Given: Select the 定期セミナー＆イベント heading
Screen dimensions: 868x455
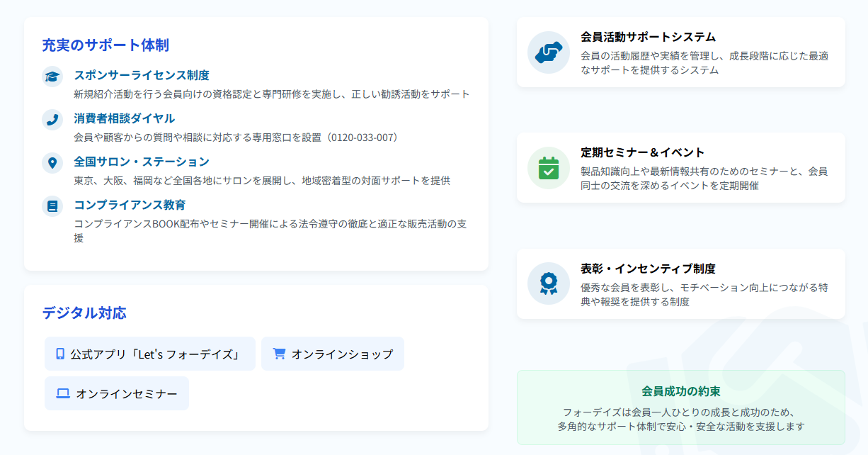Looking at the screenshot, I should [643, 152].
